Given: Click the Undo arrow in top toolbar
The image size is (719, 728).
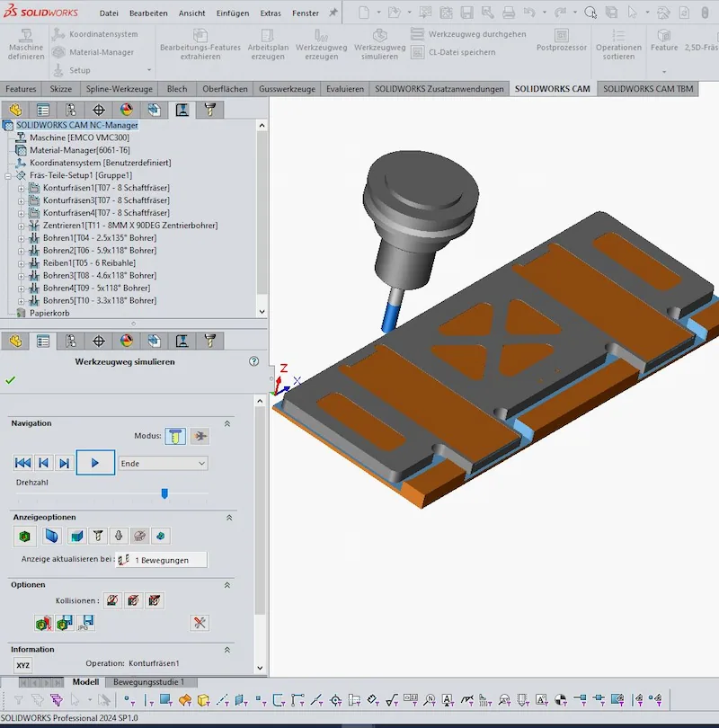Looking at the screenshot, I should 529,13.
